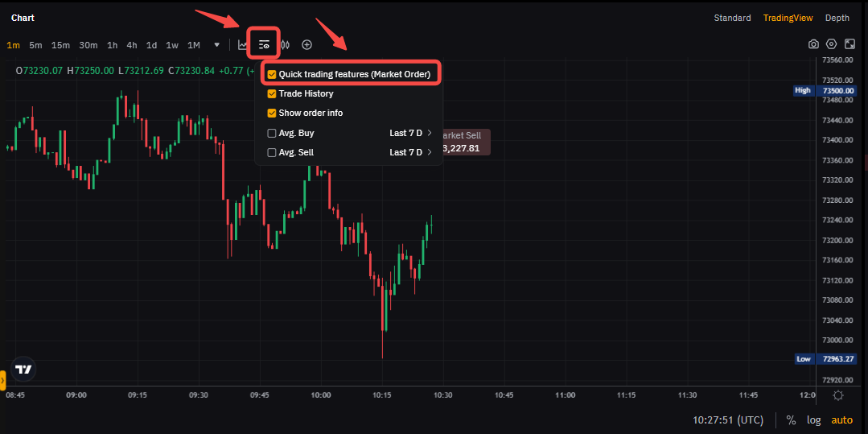Click the open price O73230.07 value
Image resolution: width=868 pixels, height=434 pixels.
click(x=40, y=70)
